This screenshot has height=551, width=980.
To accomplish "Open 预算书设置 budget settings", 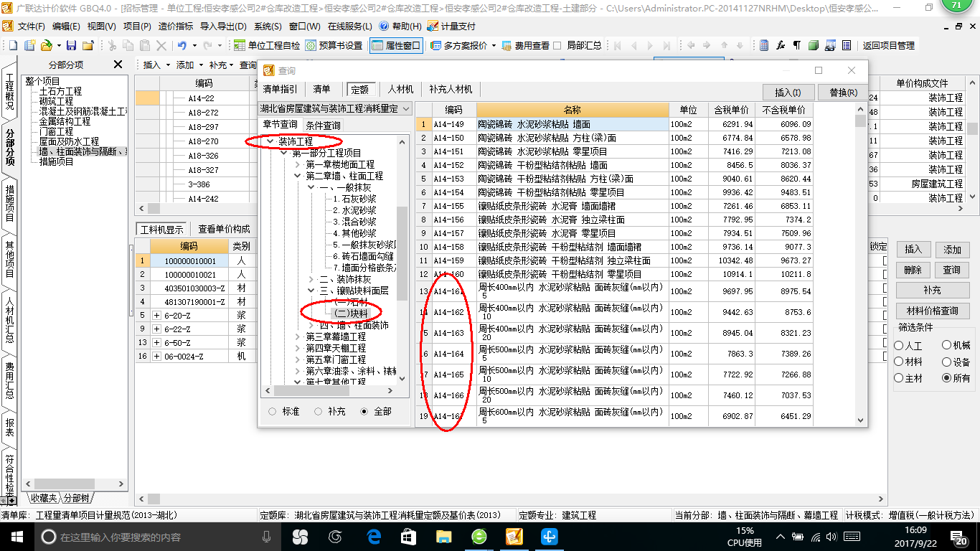I will pyautogui.click(x=334, y=45).
